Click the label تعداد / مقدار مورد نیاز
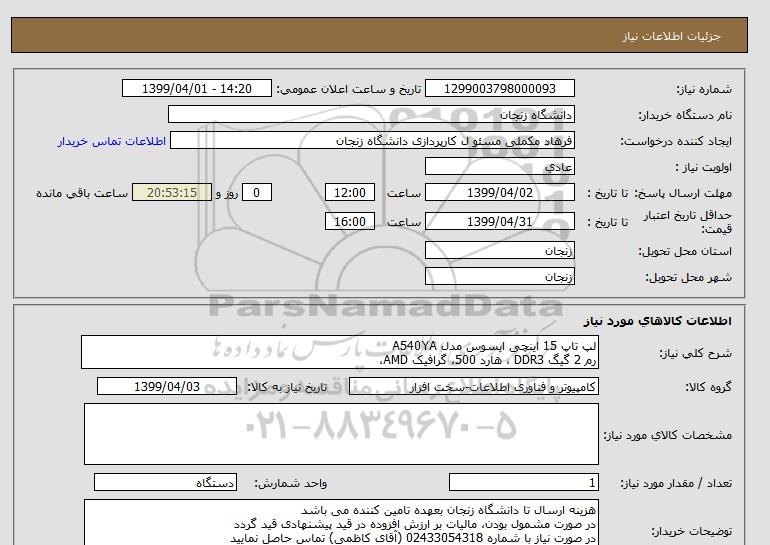Image resolution: width=770 pixels, height=545 pixels. (676, 484)
